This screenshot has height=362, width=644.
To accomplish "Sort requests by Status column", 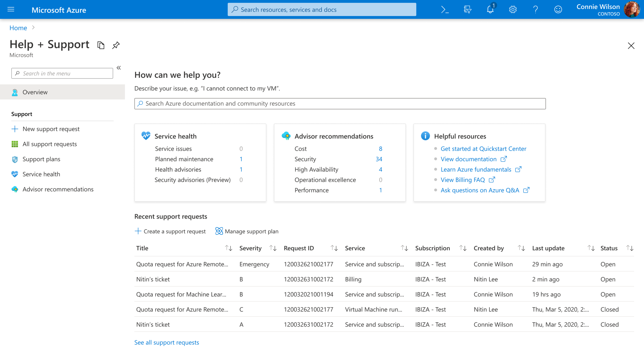I will tap(630, 248).
